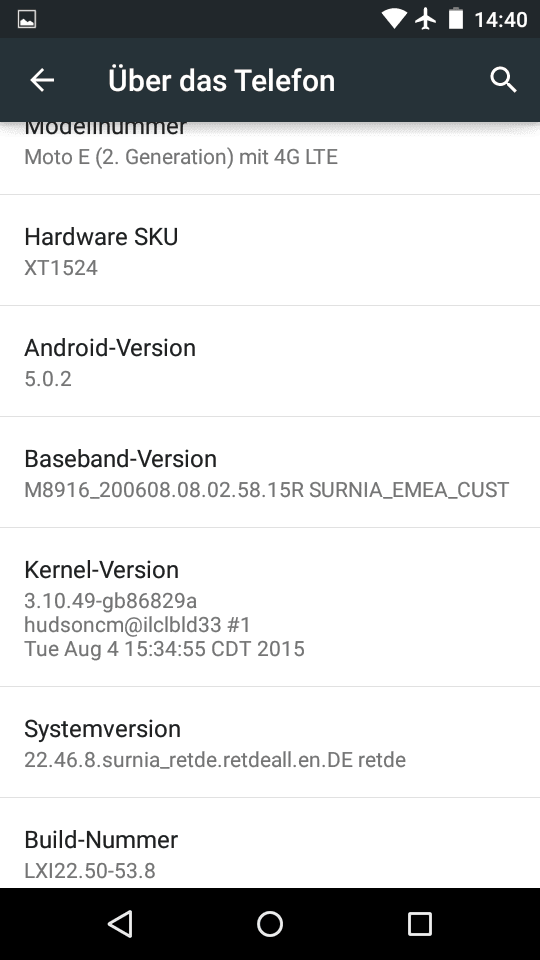
Task: Tap the picture notification icon
Action: (x=27, y=19)
